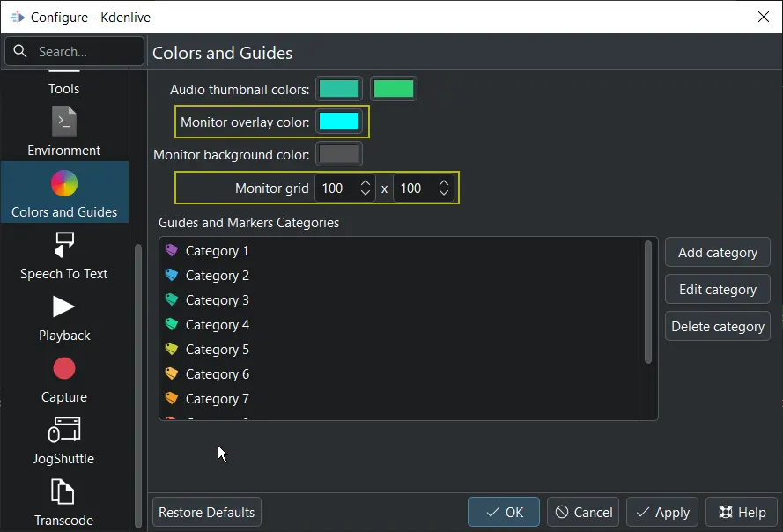The width and height of the screenshot is (783, 532).
Task: Select Category 3 in the list
Action: coord(400,299)
